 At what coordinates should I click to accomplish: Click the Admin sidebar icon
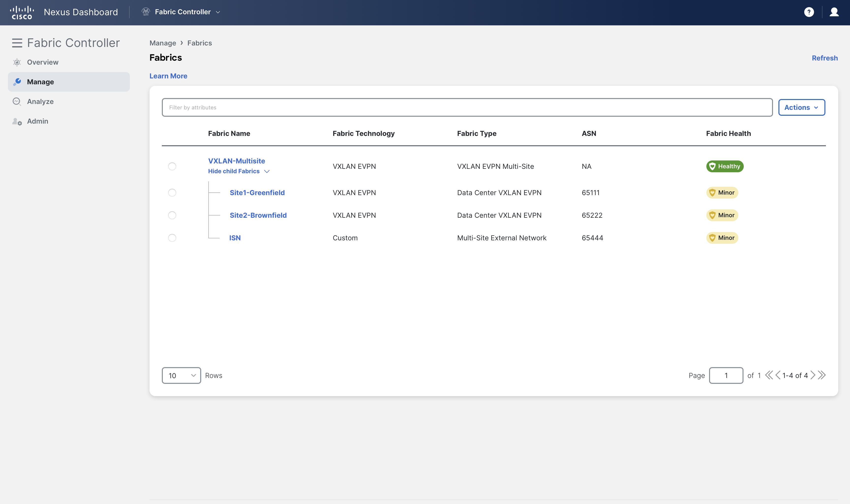(17, 121)
